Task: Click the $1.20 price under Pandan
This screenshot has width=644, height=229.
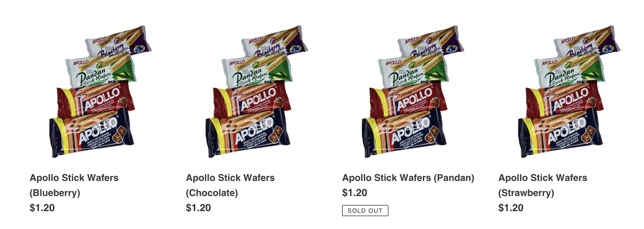Action: tap(355, 193)
